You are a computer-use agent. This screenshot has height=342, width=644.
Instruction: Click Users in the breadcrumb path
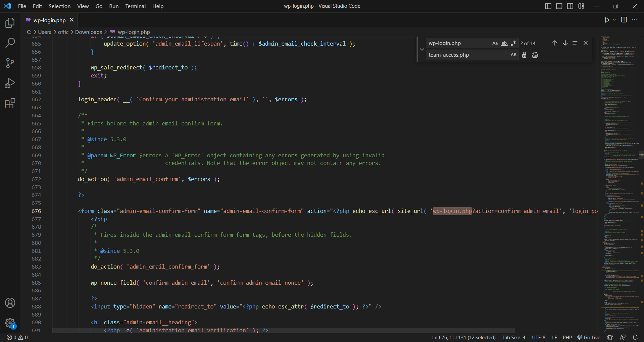click(45, 32)
